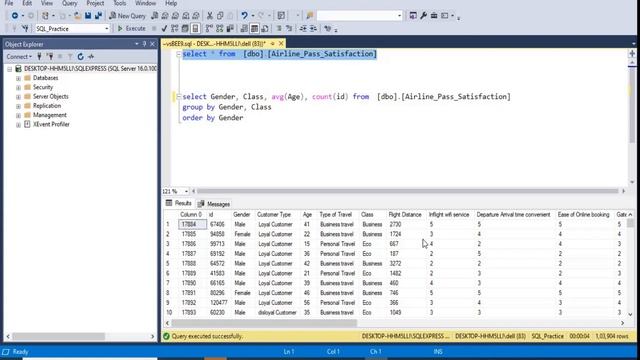Image resolution: width=640 pixels, height=360 pixels.
Task: Click the query editor horizontal scrollbar
Action: coord(407,191)
